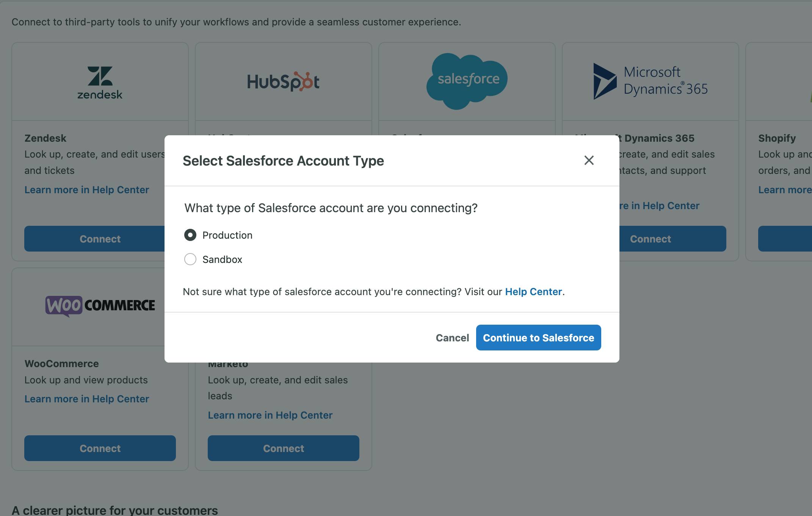Click the Microsoft Dynamics 365 logo
Viewport: 812px width, 516px height.
[650, 81]
